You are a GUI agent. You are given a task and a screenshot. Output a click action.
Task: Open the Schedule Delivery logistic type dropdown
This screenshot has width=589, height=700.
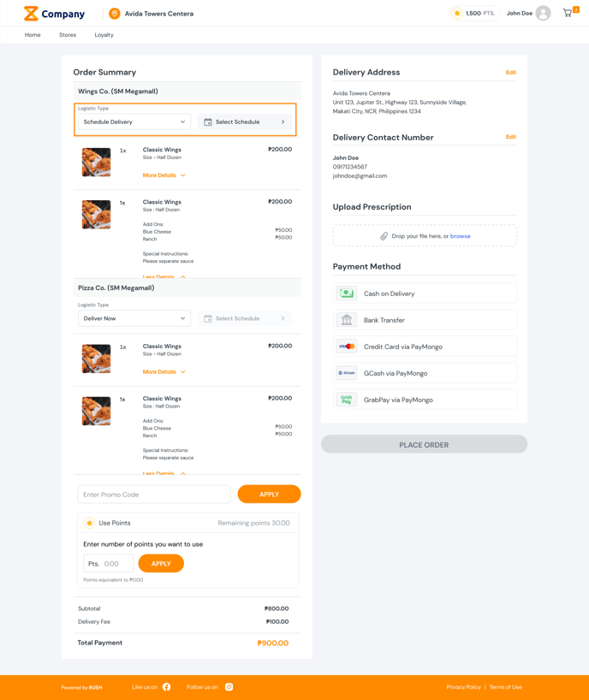tap(134, 121)
